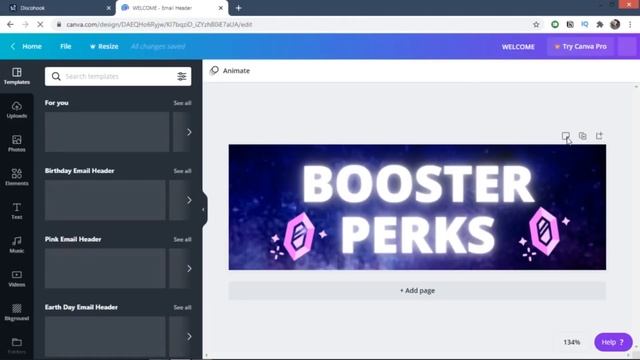Viewport: 640px width, 360px height.
Task: Click the green circle extension icon
Action: (555, 24)
